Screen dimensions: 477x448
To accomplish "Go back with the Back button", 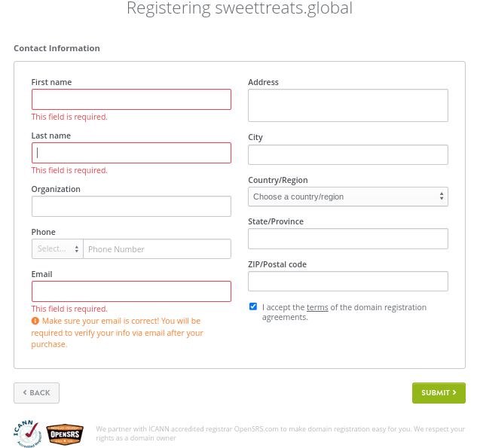I will pyautogui.click(x=36, y=392).
